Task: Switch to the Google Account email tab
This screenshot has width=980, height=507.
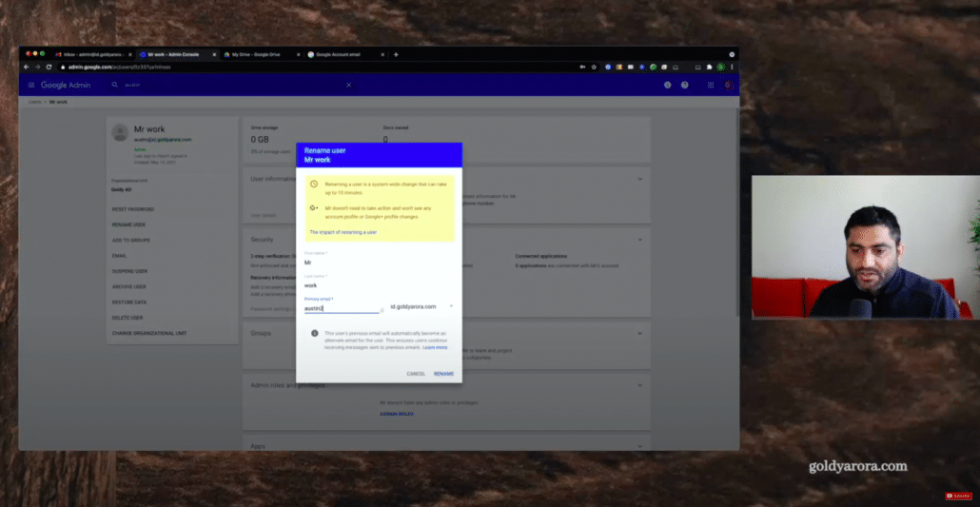Action: [x=345, y=54]
